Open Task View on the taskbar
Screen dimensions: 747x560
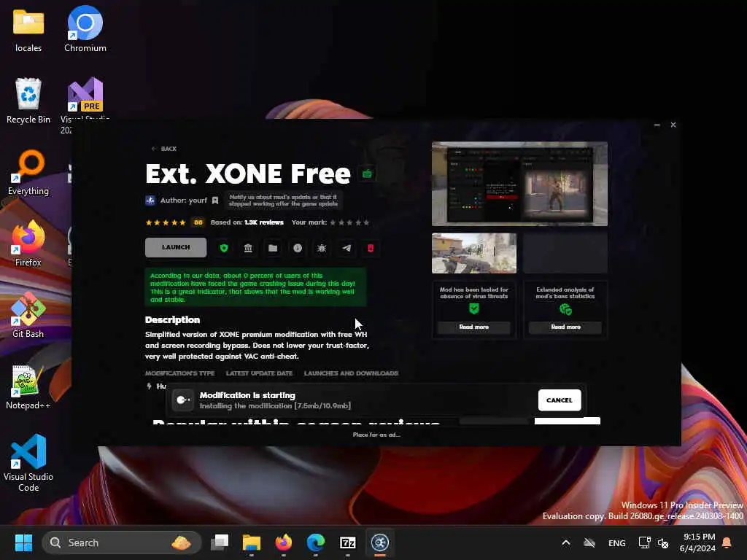(x=220, y=542)
